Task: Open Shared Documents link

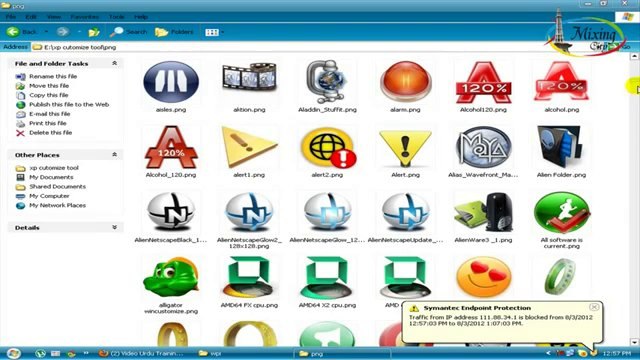Action: coord(58,187)
